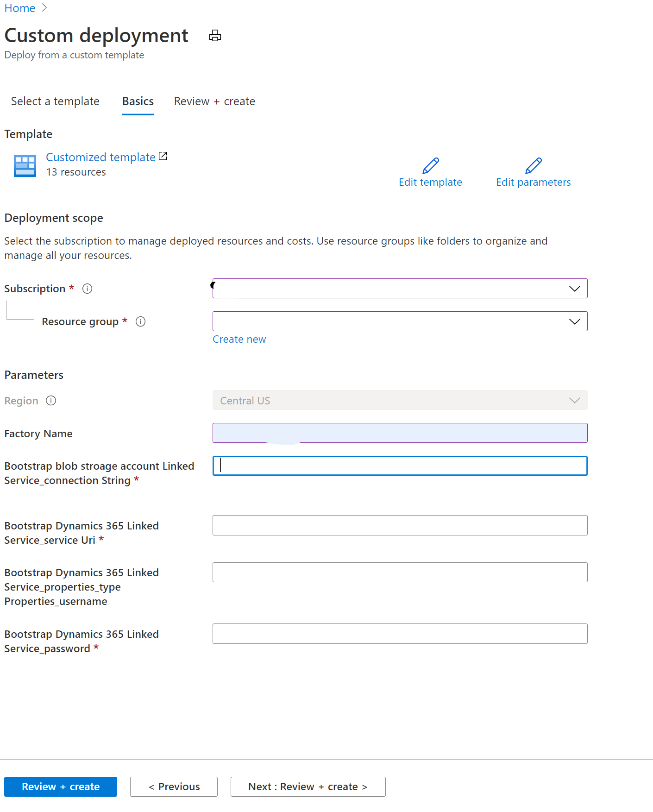Click the breadcrumb chevron after Home
The width and height of the screenshot is (653, 812).
44,8
